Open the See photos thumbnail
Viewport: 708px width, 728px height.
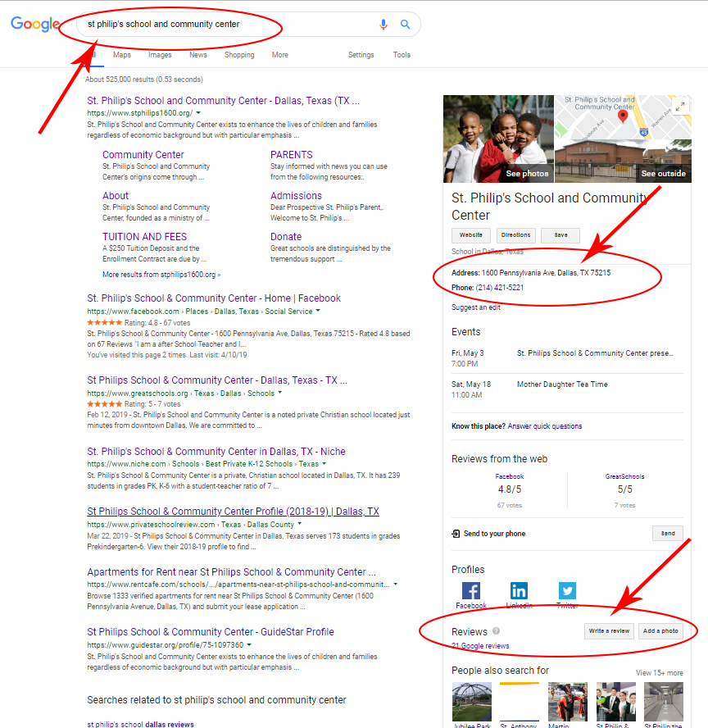498,139
